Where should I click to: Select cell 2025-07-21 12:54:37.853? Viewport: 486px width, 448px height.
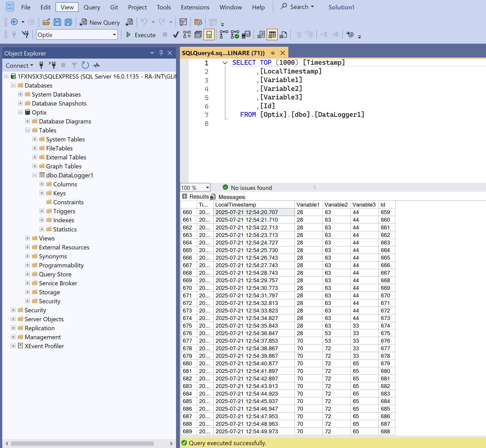point(254,341)
